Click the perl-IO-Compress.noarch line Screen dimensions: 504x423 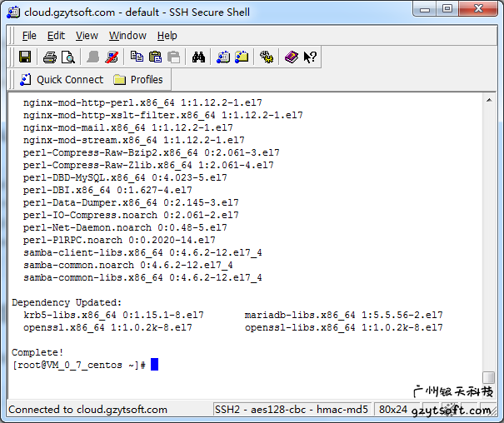tap(131, 215)
